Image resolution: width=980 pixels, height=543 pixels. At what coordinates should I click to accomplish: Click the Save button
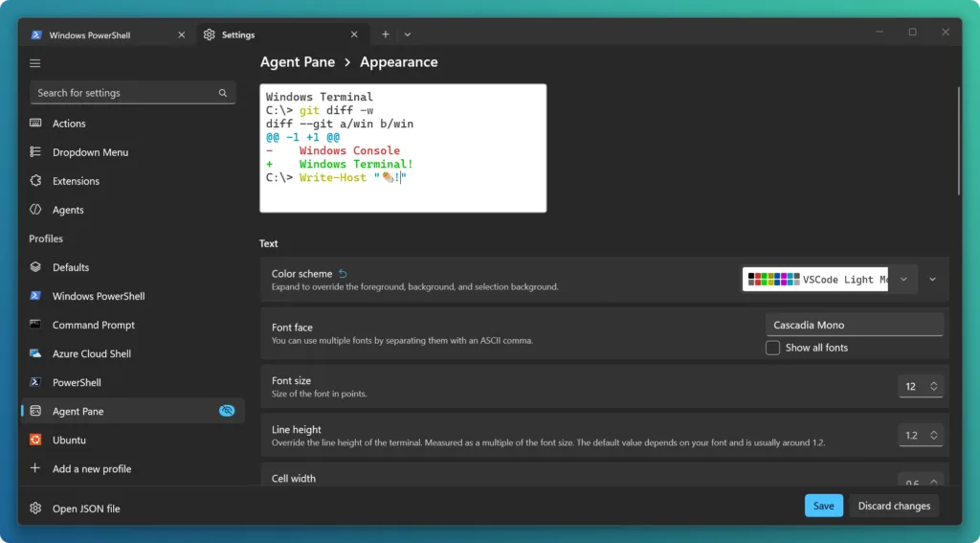click(824, 506)
